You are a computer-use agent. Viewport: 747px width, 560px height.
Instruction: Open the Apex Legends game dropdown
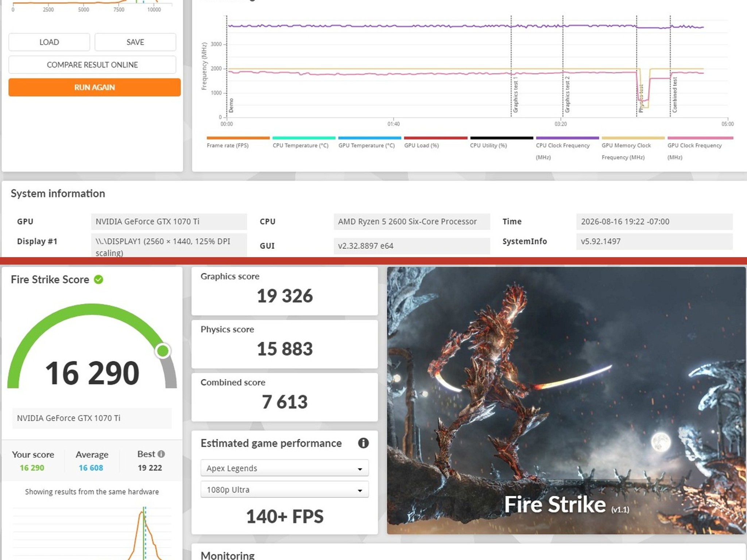pyautogui.click(x=285, y=468)
